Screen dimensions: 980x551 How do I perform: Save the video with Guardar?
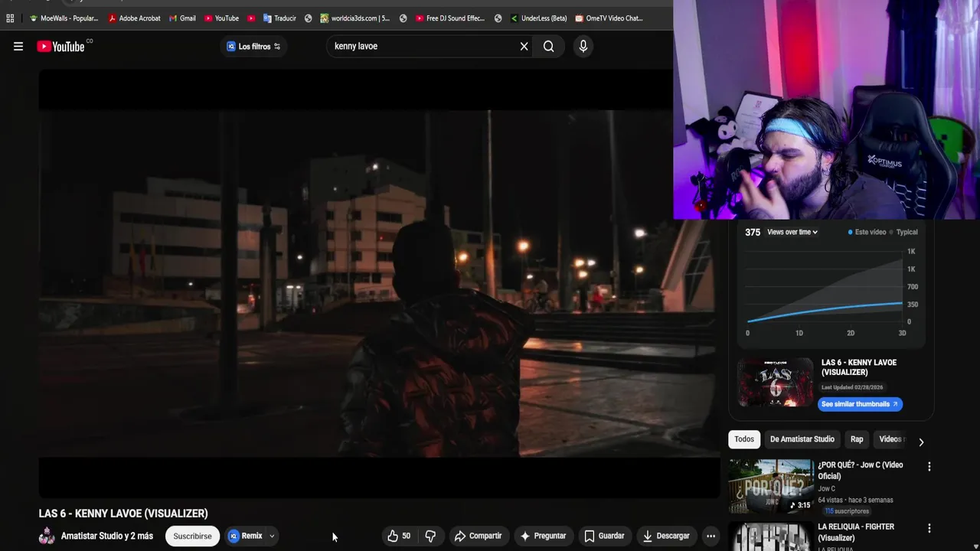pyautogui.click(x=604, y=536)
